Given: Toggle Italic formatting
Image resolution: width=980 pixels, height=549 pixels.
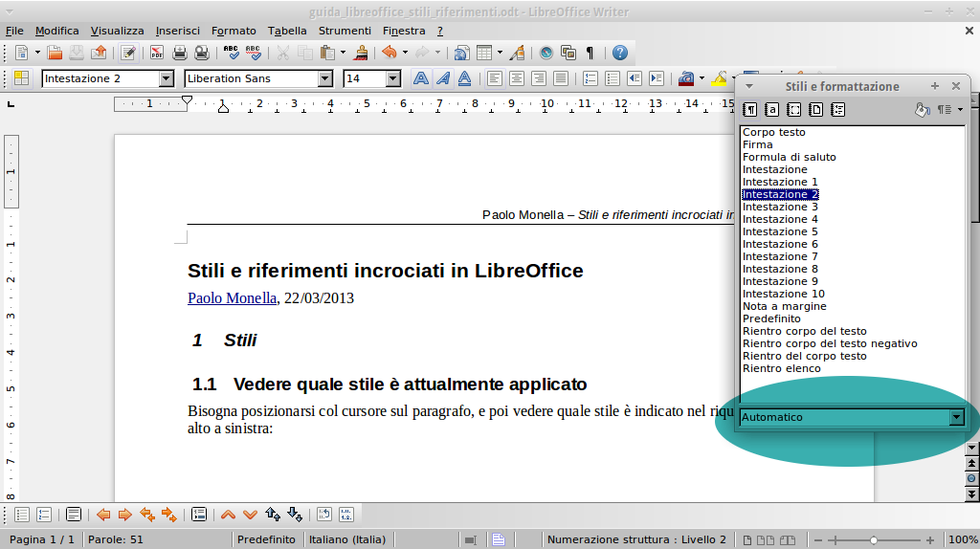Looking at the screenshot, I should (x=442, y=78).
